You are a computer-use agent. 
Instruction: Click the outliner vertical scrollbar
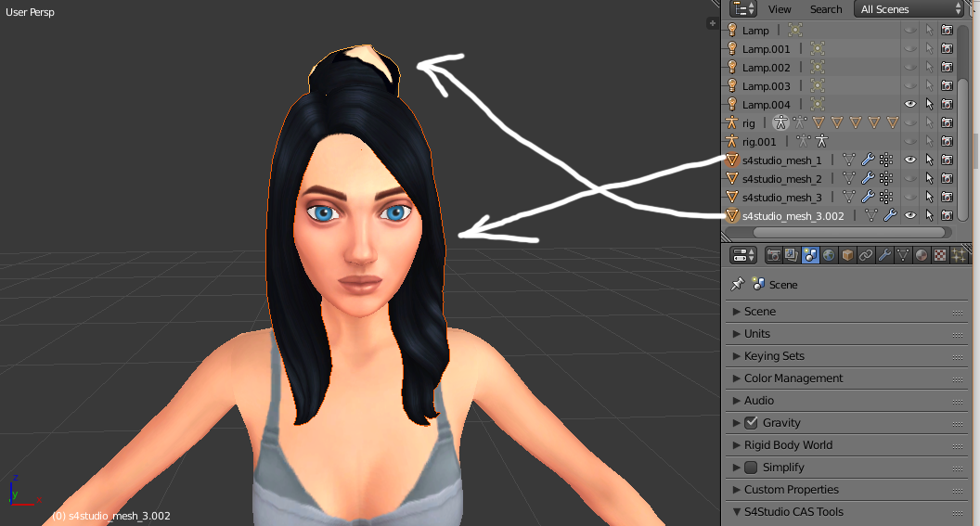(x=963, y=150)
